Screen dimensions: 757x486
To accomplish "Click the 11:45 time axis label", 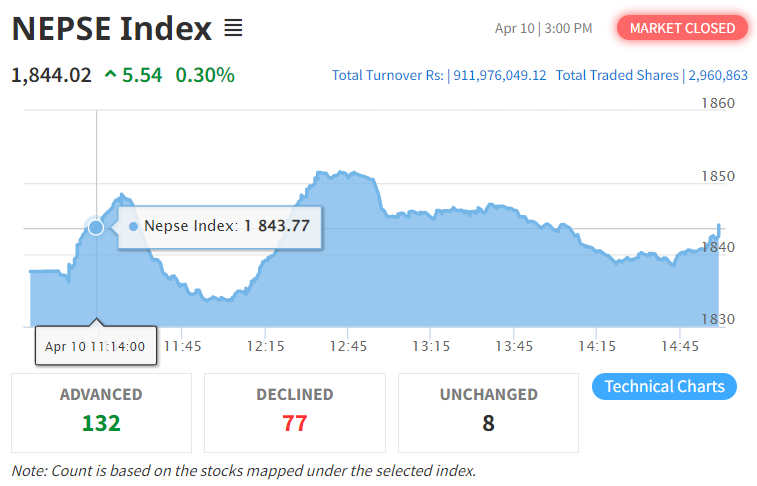I will [182, 346].
